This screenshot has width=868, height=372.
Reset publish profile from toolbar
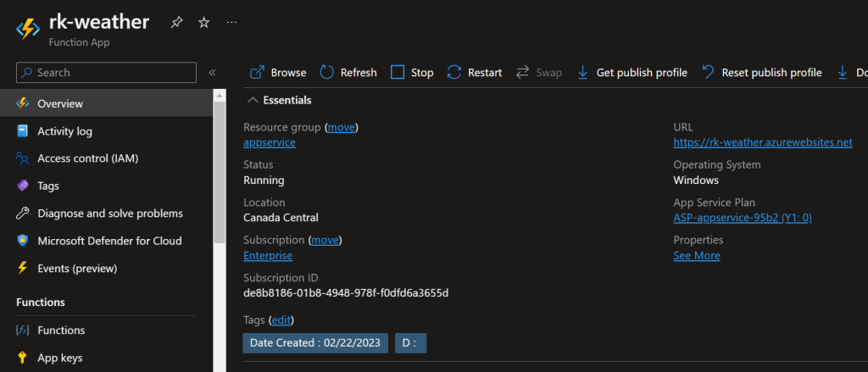(762, 73)
